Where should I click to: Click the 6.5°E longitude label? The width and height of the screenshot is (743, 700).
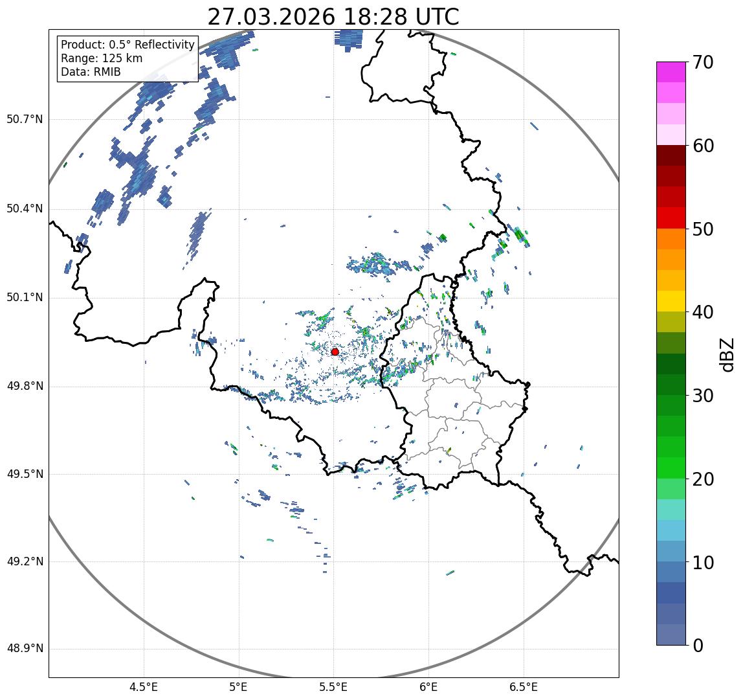click(x=524, y=687)
